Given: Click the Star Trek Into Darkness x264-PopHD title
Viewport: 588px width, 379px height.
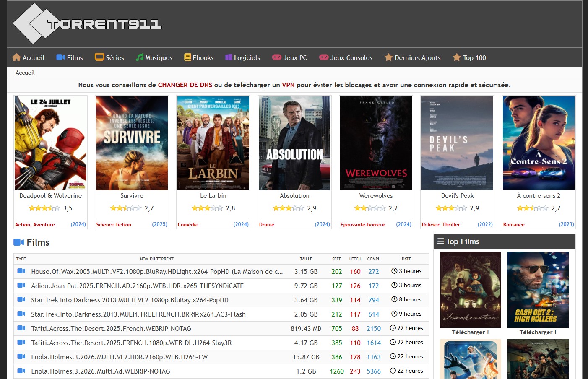Looking at the screenshot, I should 130,300.
